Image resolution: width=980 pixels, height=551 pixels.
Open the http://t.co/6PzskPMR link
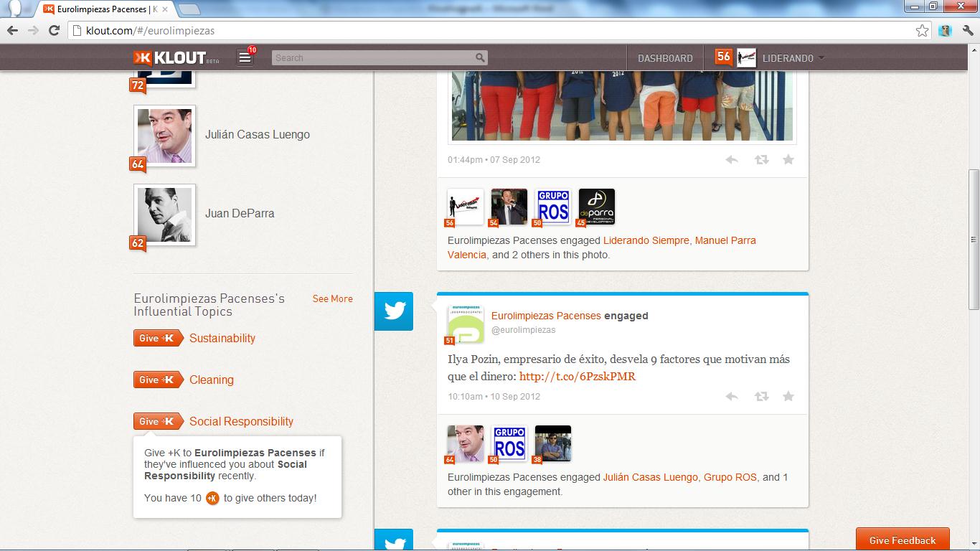[578, 377]
